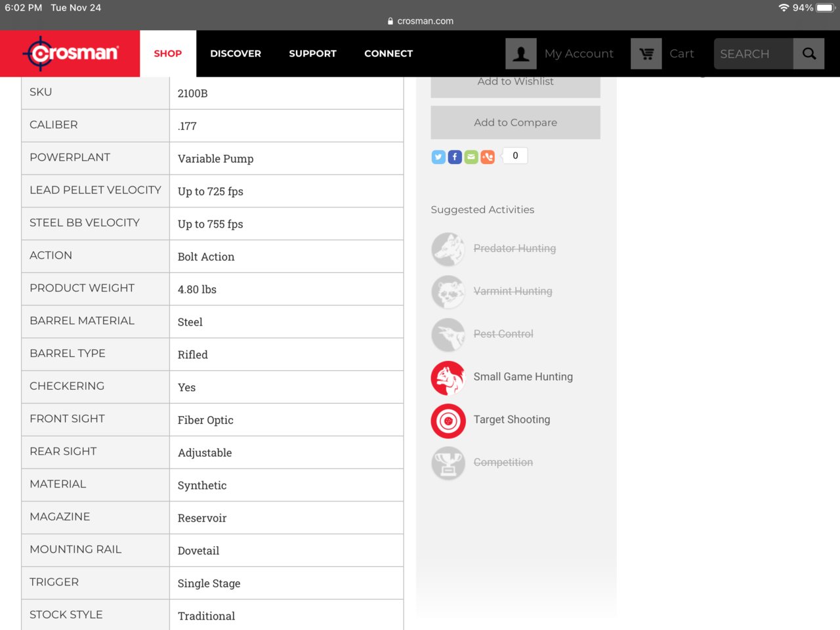Click the Adjustable rear sight value

pos(205,453)
